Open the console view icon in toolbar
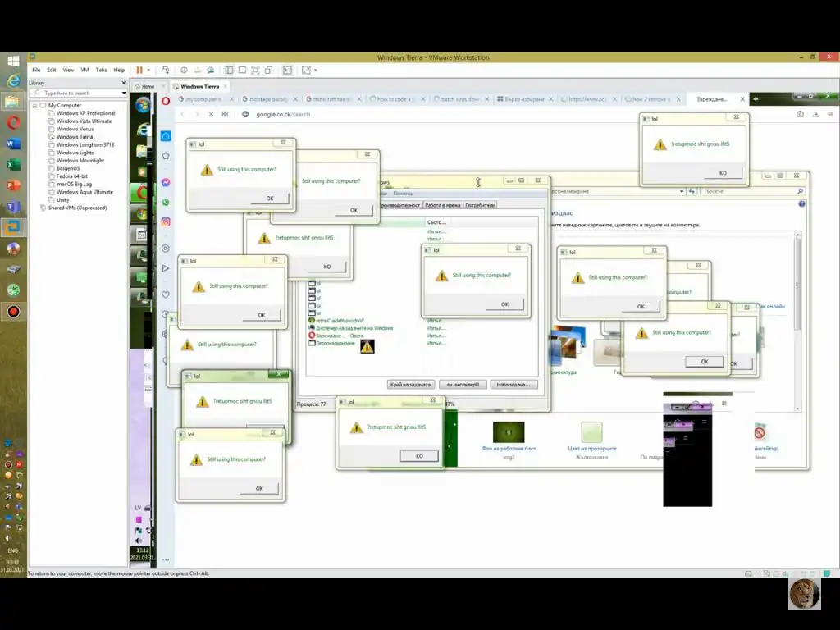Viewport: 840px width, 630px height. click(287, 70)
